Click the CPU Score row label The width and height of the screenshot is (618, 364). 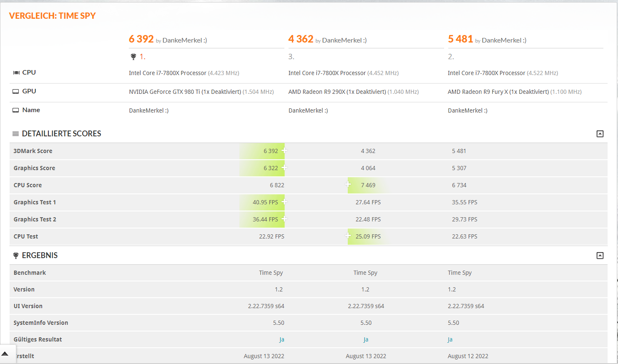28,185
